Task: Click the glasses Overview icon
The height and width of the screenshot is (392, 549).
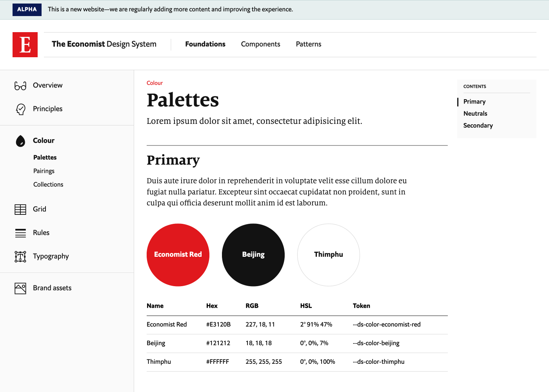Action: point(20,85)
